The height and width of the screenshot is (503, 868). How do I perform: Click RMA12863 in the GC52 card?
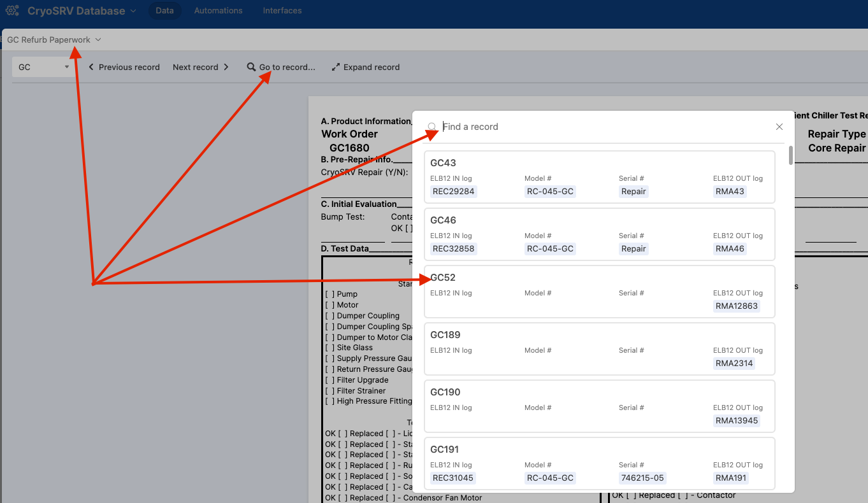tap(737, 306)
